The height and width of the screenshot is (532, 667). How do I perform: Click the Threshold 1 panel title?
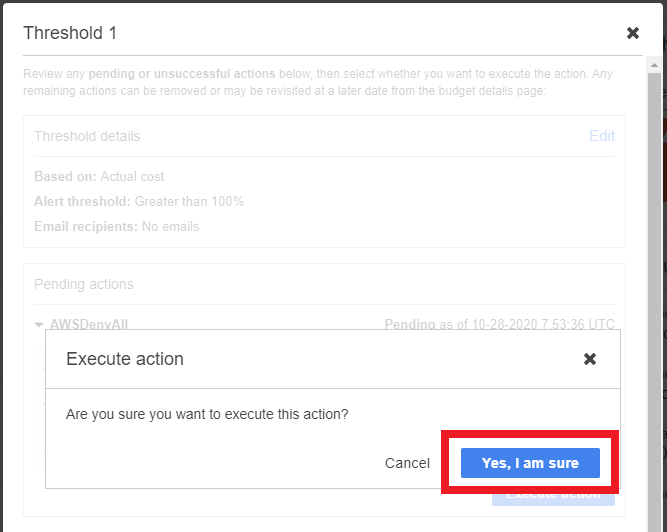tap(70, 33)
